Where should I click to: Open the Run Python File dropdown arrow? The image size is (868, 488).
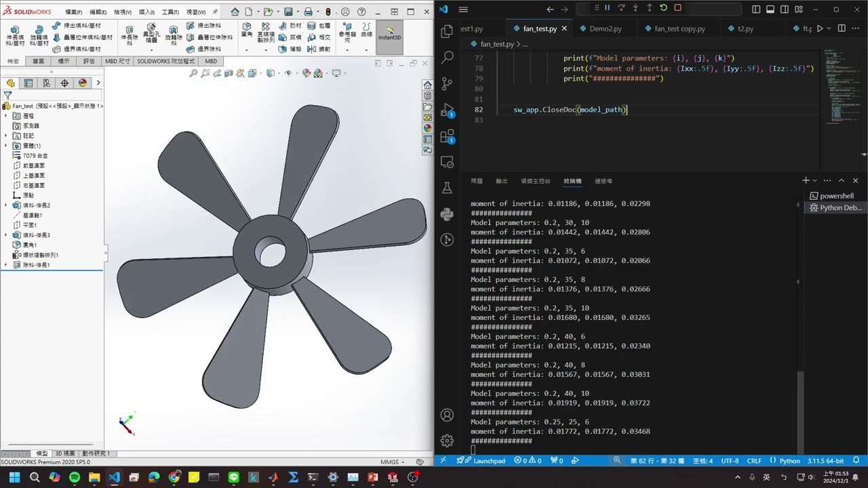(x=830, y=28)
